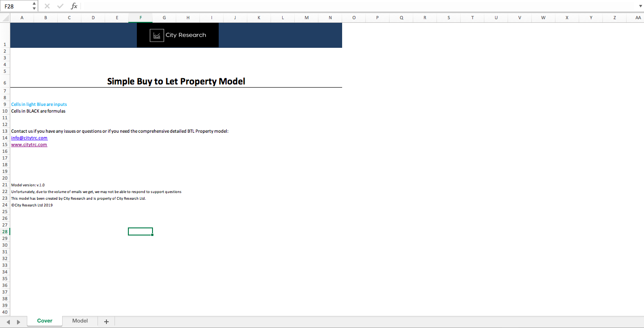Open the Insert Function fx button
Screen dimensions: 644x328
[74, 6]
